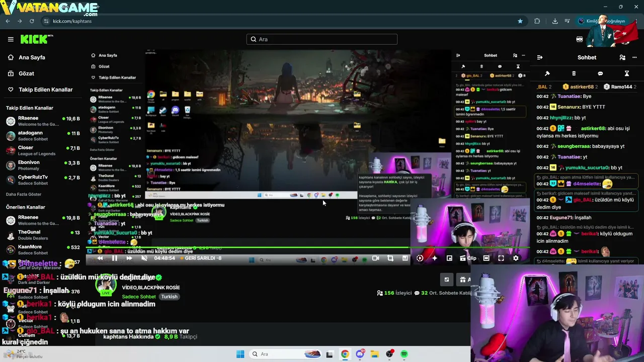Unmute the player volume

point(144,258)
